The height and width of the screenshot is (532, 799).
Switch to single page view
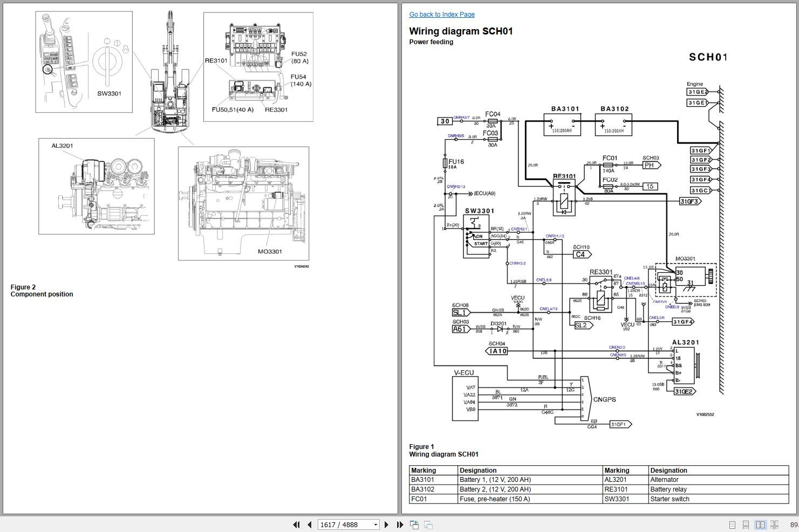(x=732, y=524)
